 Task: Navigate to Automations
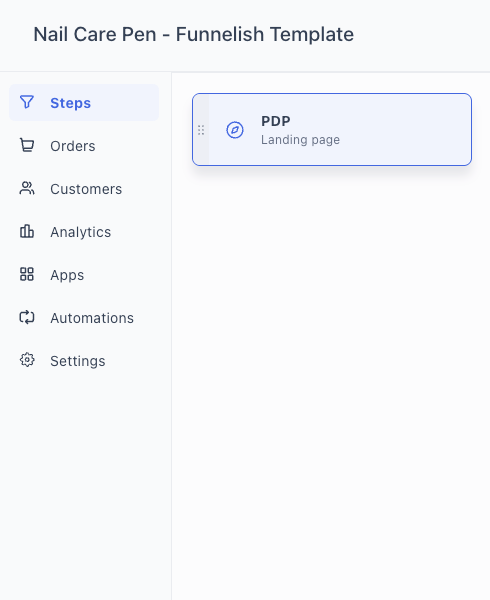(x=92, y=318)
